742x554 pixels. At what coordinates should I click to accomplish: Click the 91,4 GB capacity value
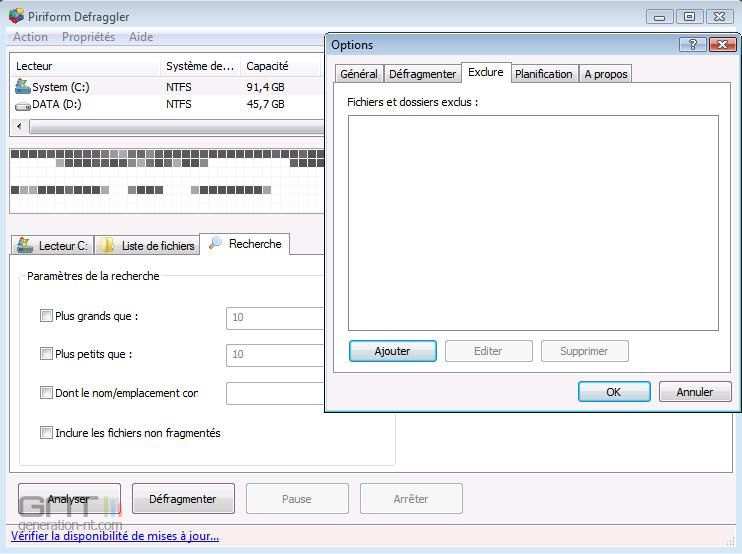tap(265, 87)
